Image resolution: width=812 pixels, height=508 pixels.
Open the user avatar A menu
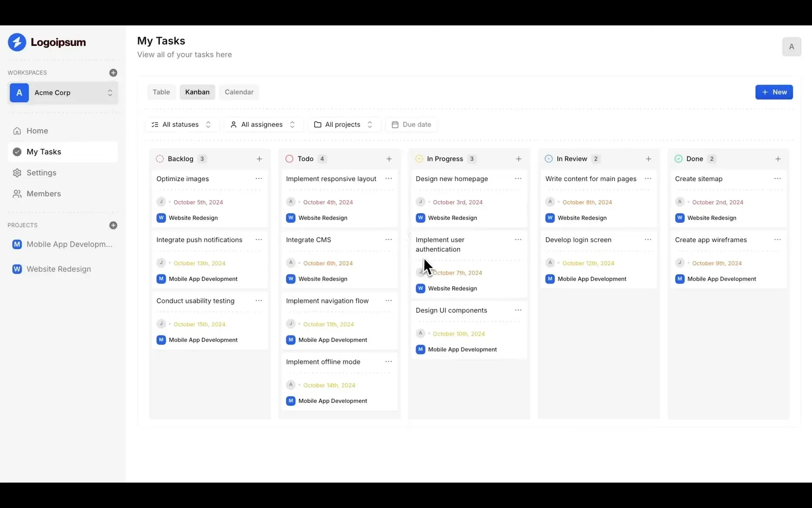click(791, 47)
